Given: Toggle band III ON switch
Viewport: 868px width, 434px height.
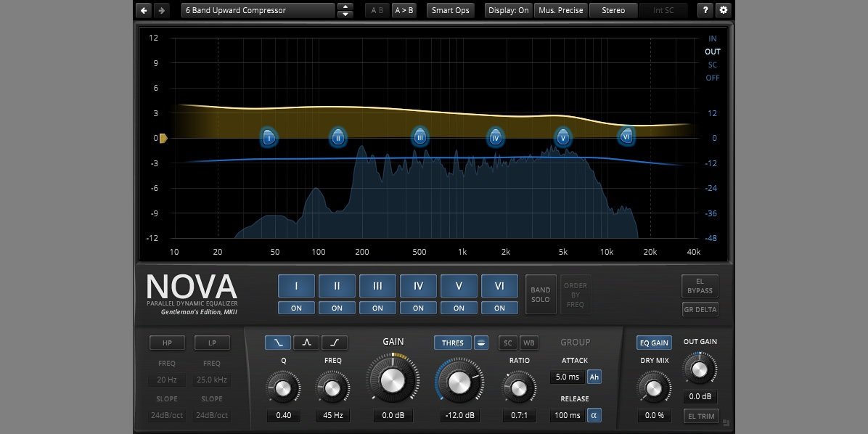Looking at the screenshot, I should point(377,308).
